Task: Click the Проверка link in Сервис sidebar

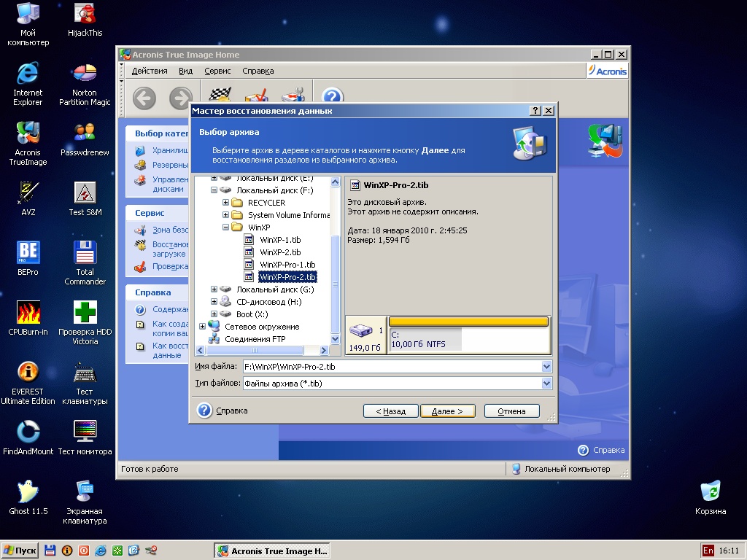Action: (x=170, y=266)
